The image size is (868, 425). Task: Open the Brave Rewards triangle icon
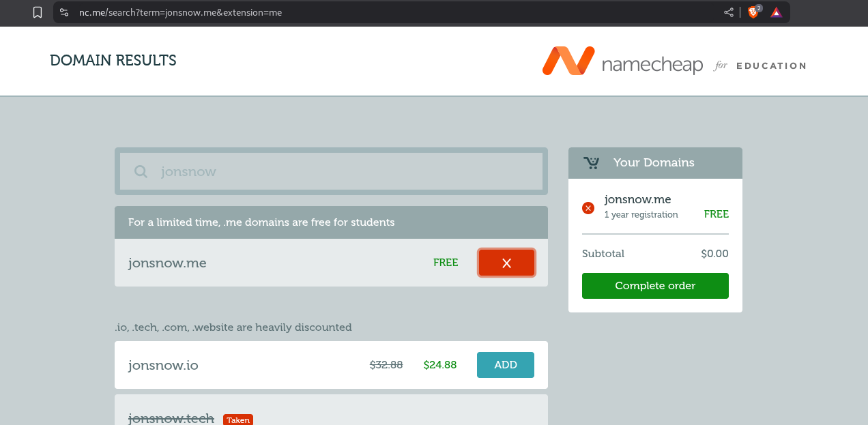tap(776, 12)
